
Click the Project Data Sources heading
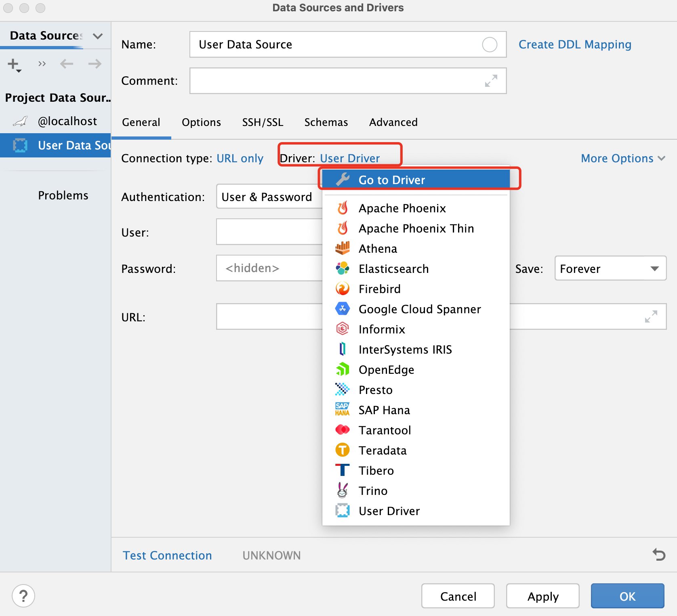(58, 98)
